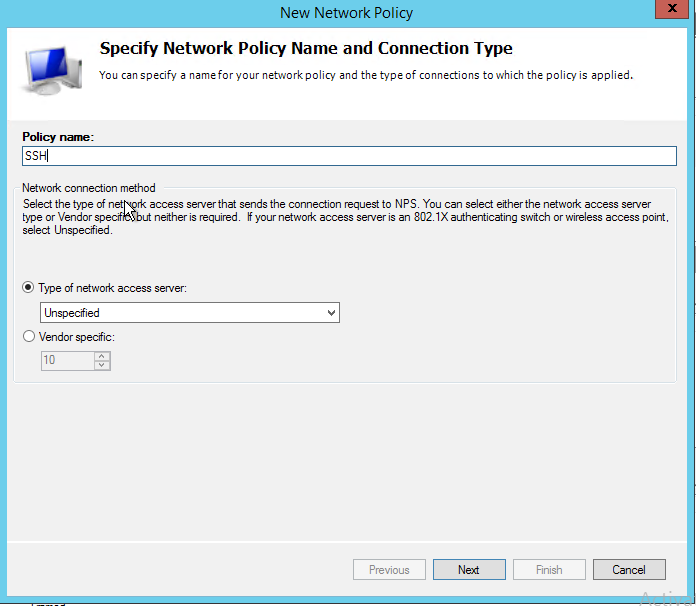Increase vendor value with up arrow

(x=101, y=356)
